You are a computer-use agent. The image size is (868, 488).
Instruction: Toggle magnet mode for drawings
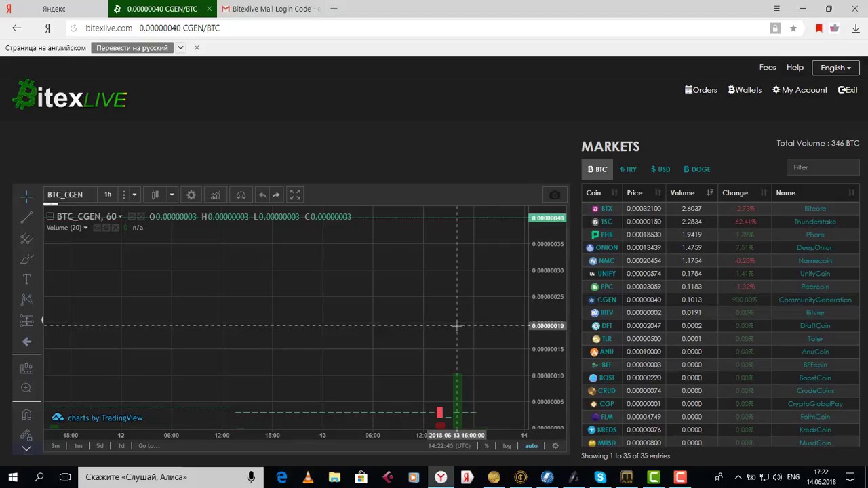pos(26,414)
